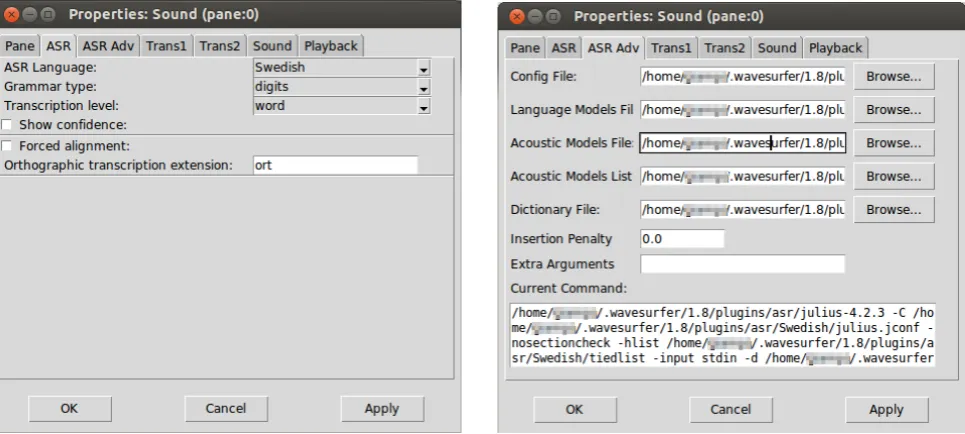Open Playback tab in right window
This screenshot has height=434, width=965.
(836, 48)
